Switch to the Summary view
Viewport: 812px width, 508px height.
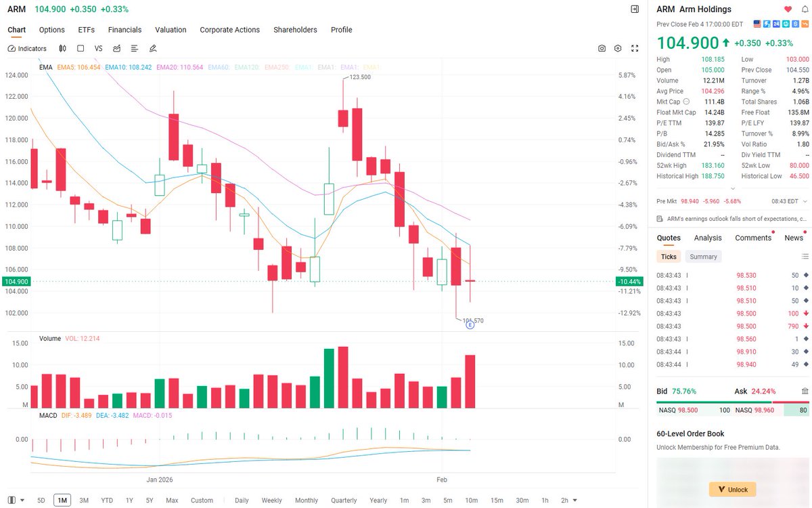704,257
